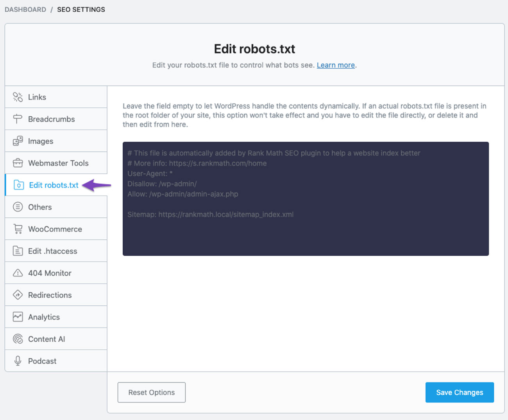Screen dimensions: 508x420
Task: Click the Disallow: /wp-admin/ line
Action: pos(162,183)
